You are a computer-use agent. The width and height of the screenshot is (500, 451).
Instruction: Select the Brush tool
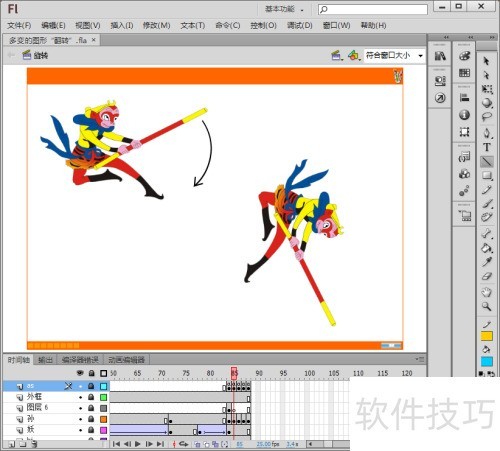pyautogui.click(x=487, y=203)
